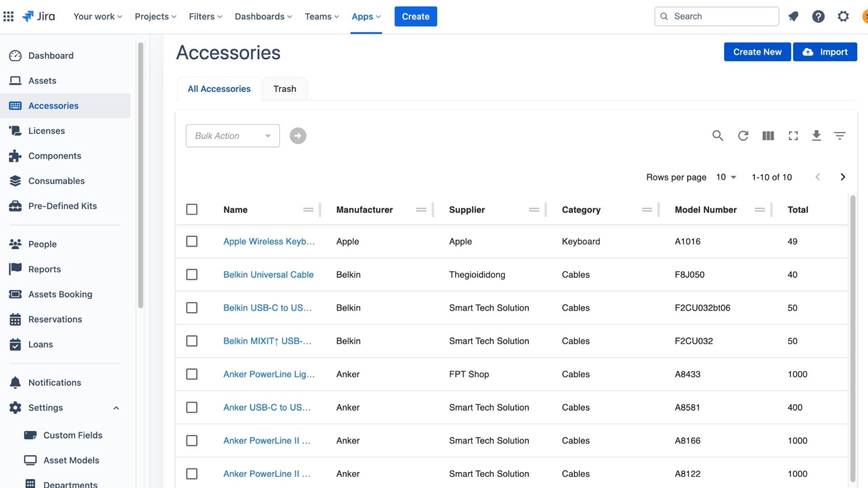Open the notifications icon in top bar
868x488 pixels.
coord(793,16)
